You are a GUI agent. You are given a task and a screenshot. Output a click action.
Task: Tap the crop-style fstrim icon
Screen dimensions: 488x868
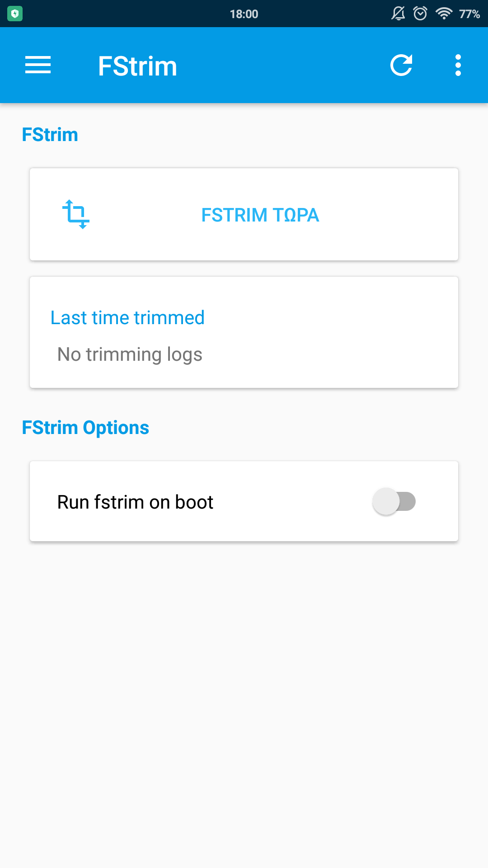point(75,214)
